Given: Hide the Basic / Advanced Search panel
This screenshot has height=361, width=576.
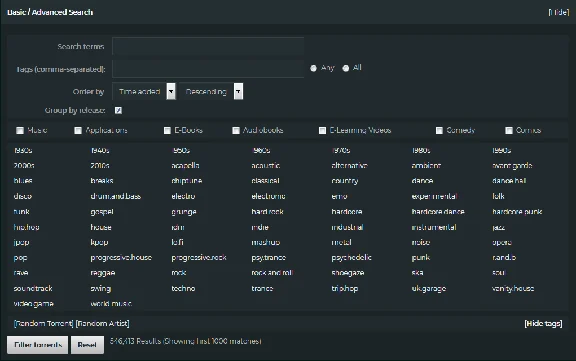Looking at the screenshot, I should (559, 12).
